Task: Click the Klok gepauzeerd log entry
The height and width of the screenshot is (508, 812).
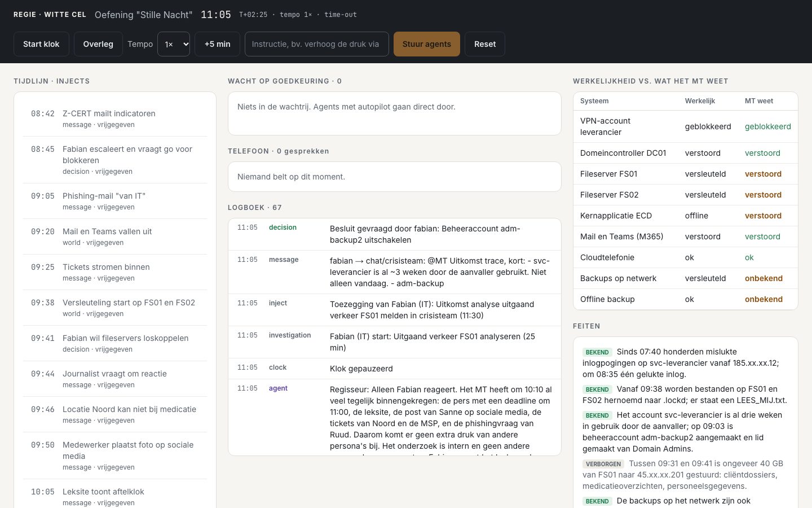Action: 395,369
